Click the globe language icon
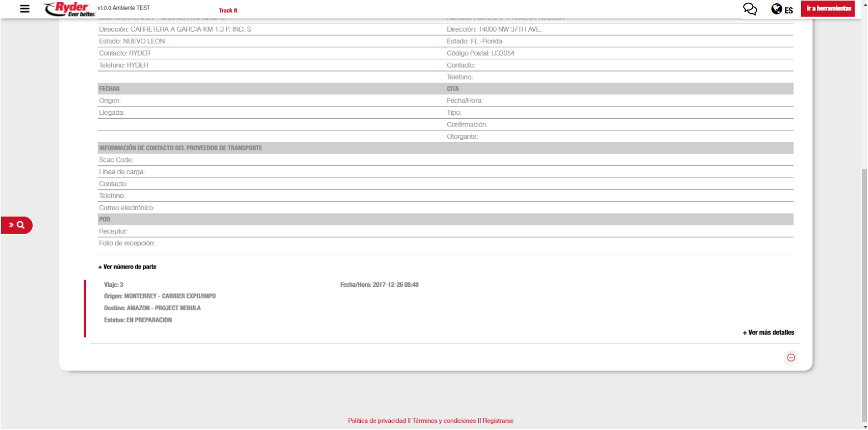 click(776, 9)
